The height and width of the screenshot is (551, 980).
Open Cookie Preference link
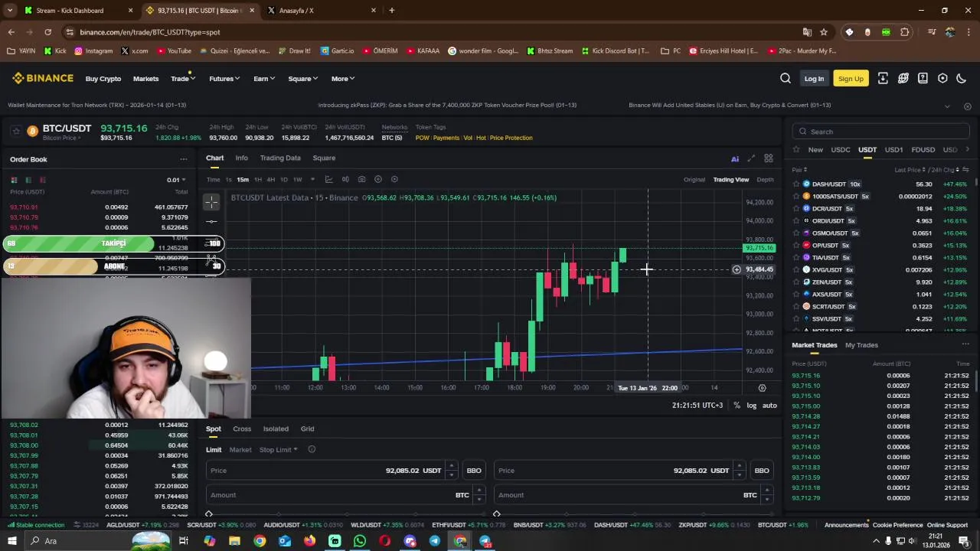[x=897, y=525]
